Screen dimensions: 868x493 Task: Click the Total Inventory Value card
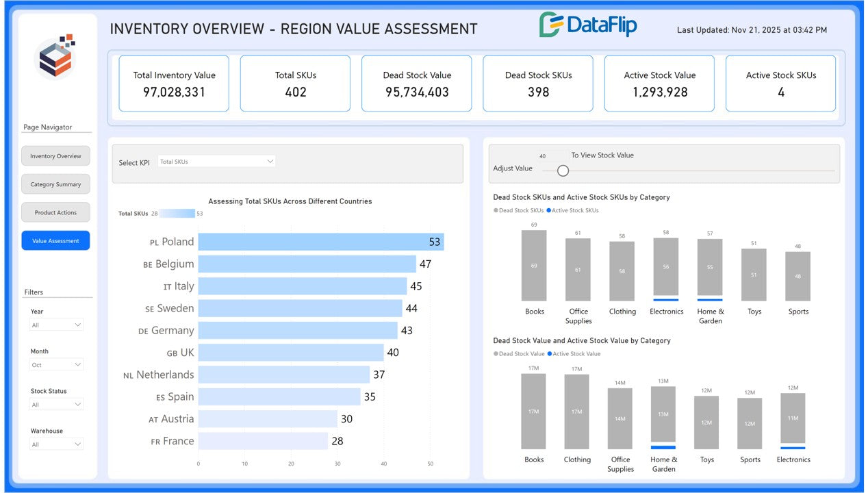[174, 84]
